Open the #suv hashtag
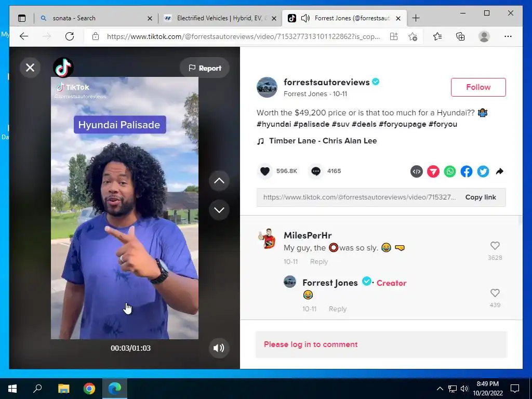Viewport: 532px width, 399px height. tap(341, 124)
